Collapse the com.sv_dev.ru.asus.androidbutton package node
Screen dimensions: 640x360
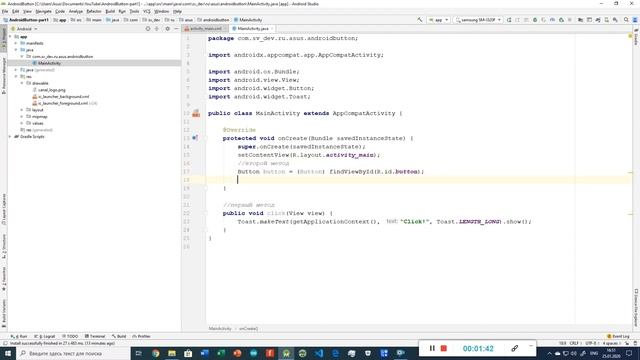(x=22, y=56)
